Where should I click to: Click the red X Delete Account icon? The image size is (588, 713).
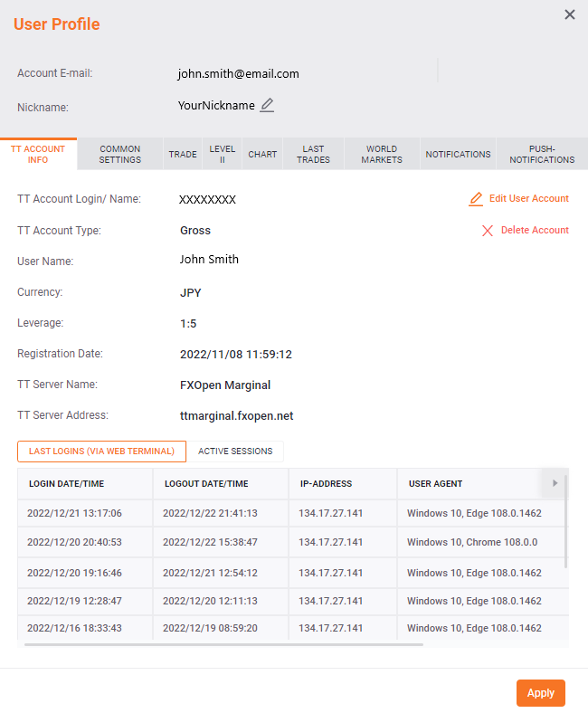pos(488,231)
